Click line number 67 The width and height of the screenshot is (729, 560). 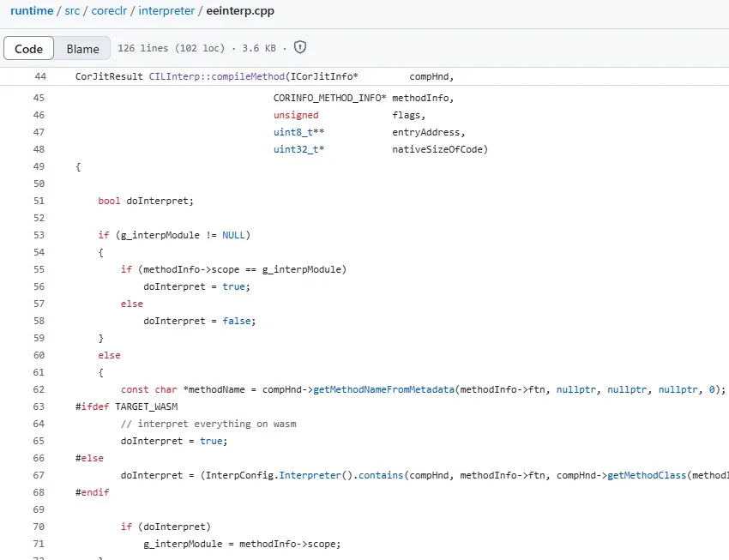[x=39, y=475]
